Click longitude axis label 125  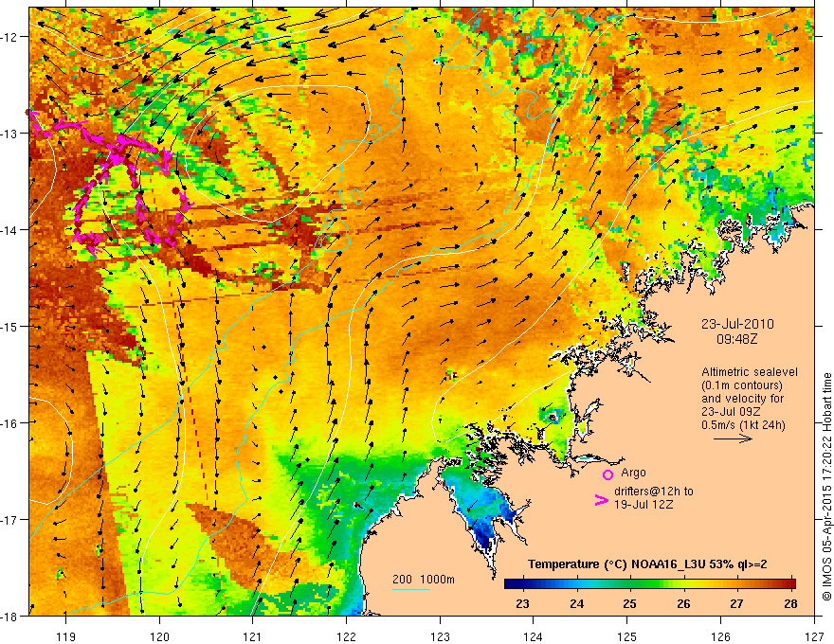(x=627, y=636)
